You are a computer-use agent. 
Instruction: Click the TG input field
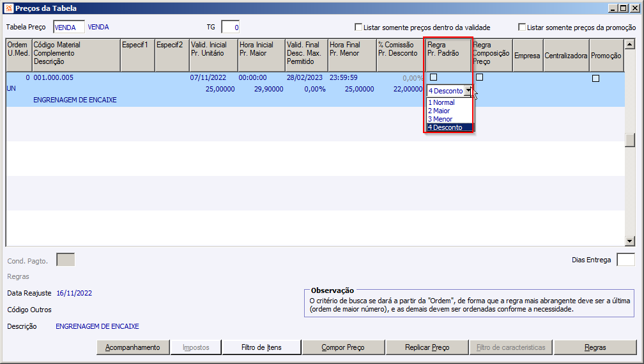[231, 27]
